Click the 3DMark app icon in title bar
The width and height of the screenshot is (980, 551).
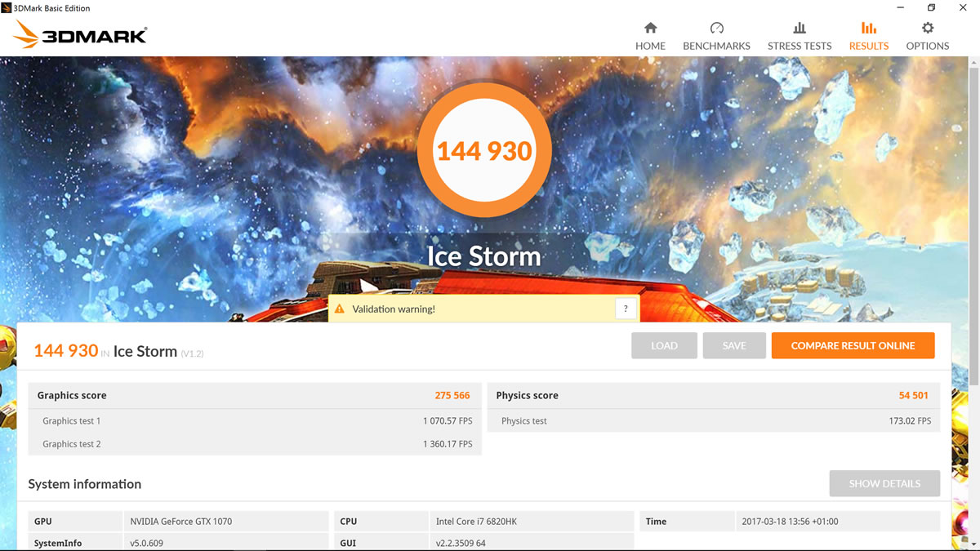tap(7, 7)
